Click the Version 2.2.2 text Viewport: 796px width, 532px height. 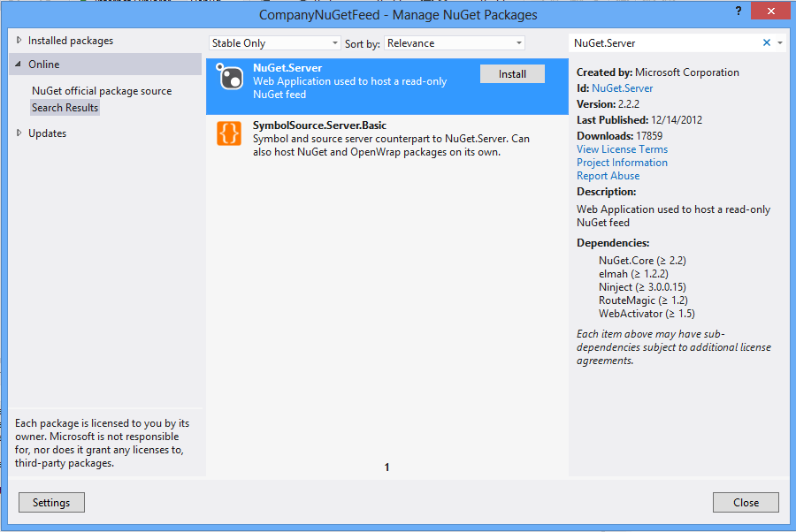608,104
